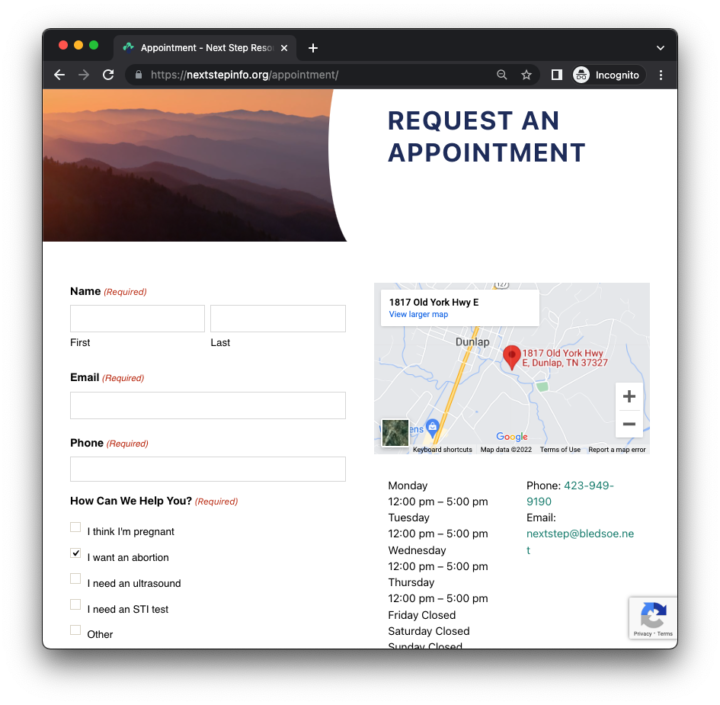Reload the appointment page

click(x=108, y=75)
